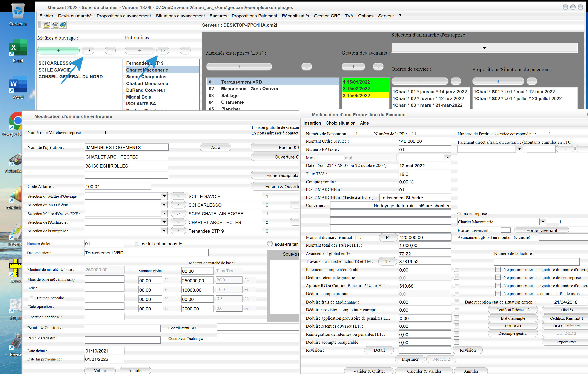
Task: Check 'Ne pas imprimer les cumuls en fin de mois'
Action: pos(498,293)
